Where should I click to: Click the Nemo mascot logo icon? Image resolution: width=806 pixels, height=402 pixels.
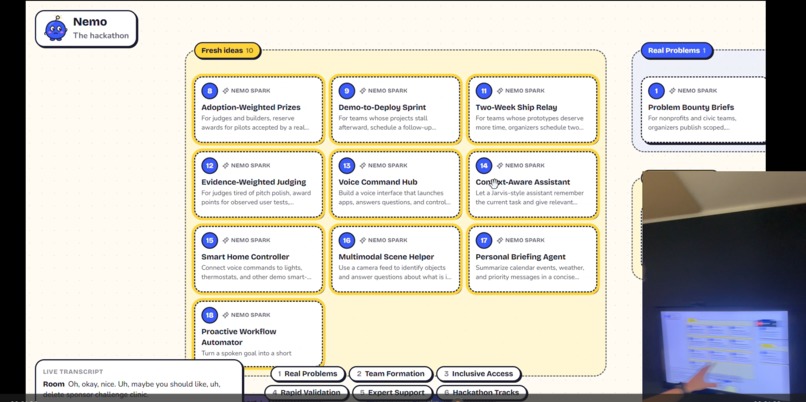tap(56, 29)
